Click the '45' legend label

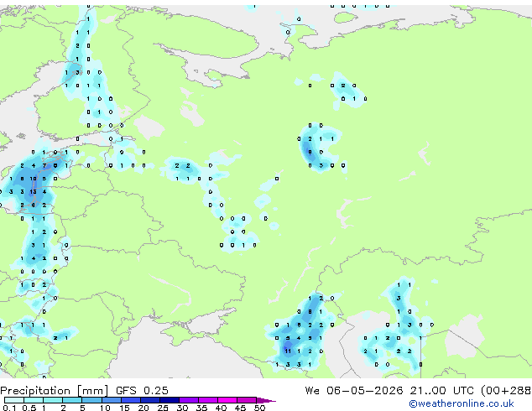click(x=240, y=408)
